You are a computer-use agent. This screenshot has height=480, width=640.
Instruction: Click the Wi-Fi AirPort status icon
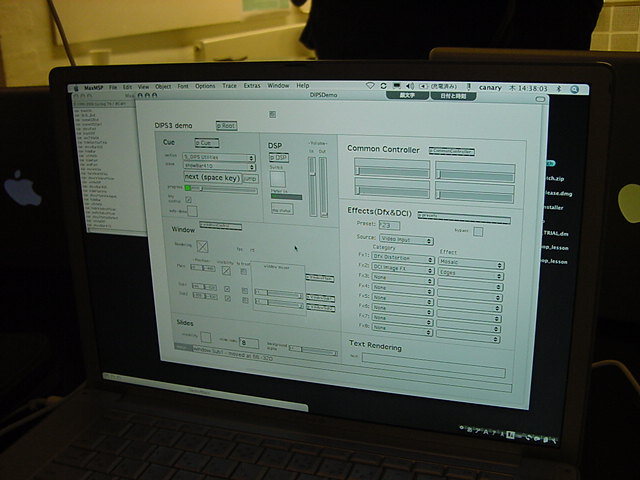pyautogui.click(x=370, y=86)
